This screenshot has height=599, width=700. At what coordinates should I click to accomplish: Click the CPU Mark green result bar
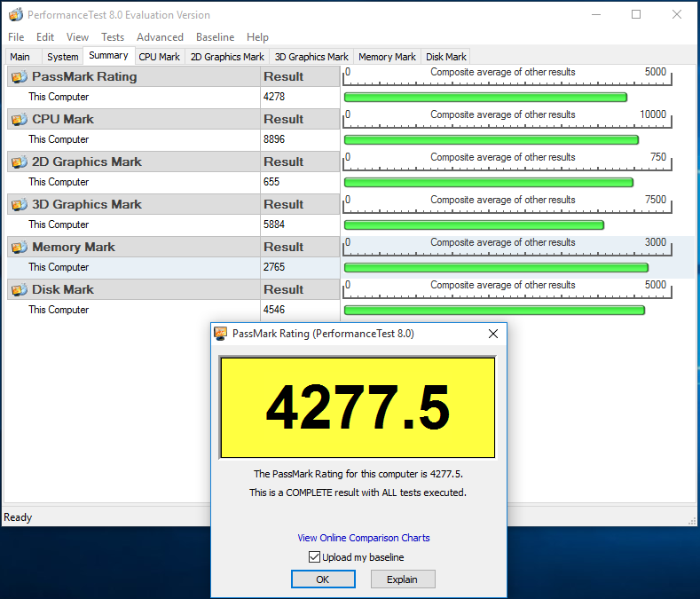[x=492, y=140]
